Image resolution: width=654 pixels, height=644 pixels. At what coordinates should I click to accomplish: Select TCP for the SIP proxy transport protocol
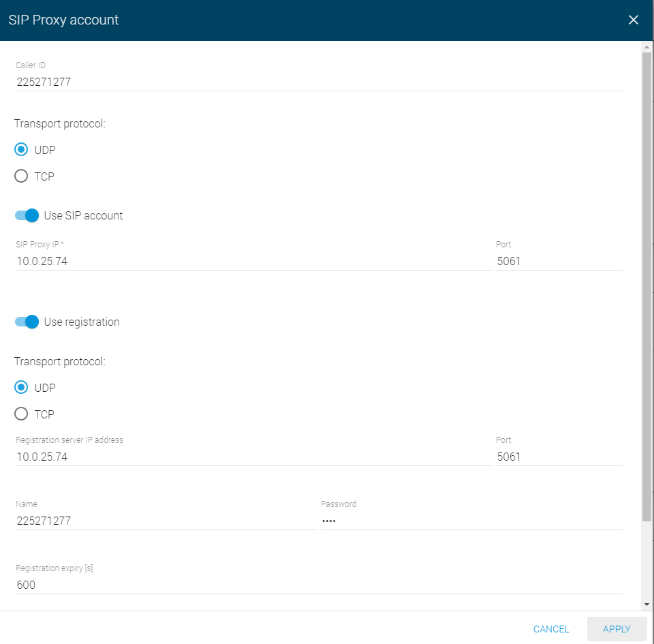click(21, 176)
